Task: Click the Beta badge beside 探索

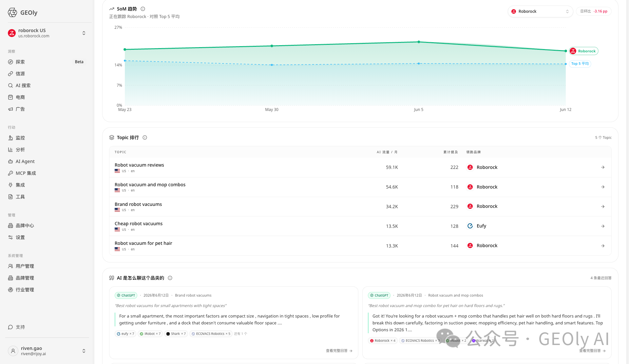Action: 79,62
